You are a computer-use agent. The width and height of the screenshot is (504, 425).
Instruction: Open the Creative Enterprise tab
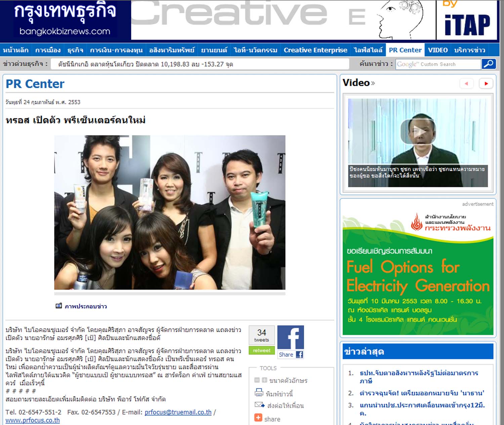[x=316, y=50]
